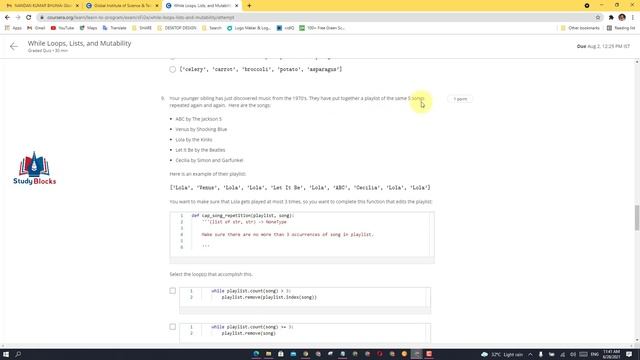Open the Maps bookmark
Image resolution: width=640 pixels, height=360 pixels.
pos(88,28)
